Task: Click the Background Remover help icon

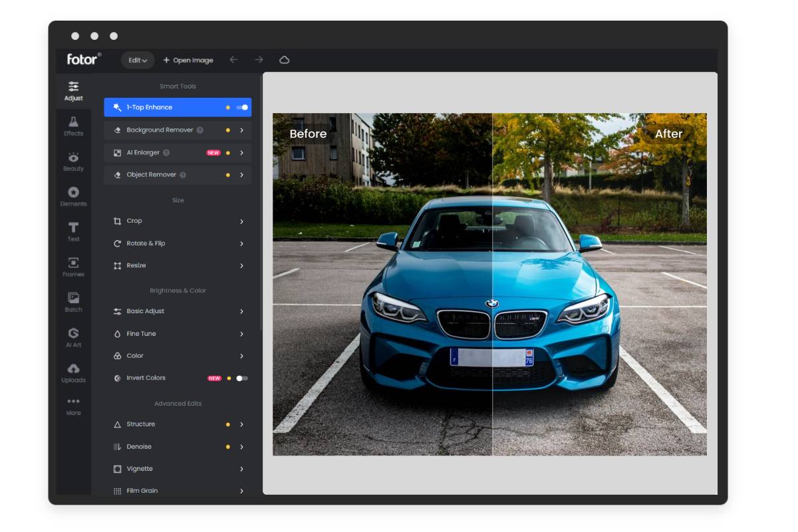Action: (x=199, y=130)
